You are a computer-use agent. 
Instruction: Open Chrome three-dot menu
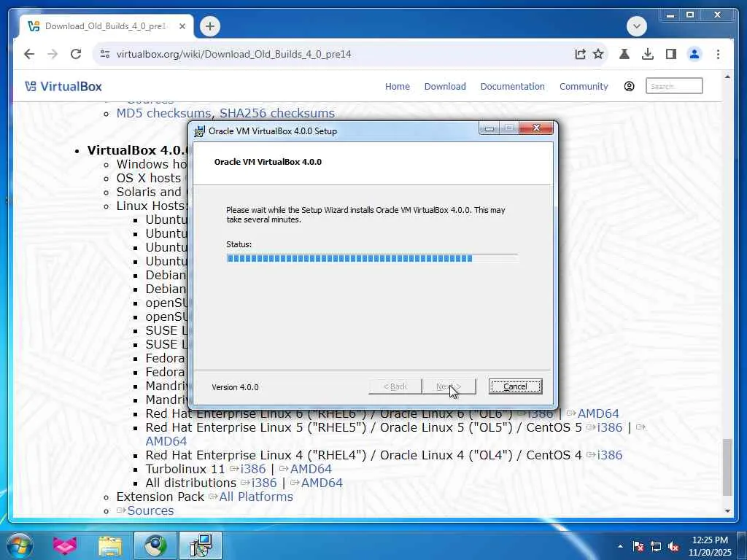(x=718, y=54)
